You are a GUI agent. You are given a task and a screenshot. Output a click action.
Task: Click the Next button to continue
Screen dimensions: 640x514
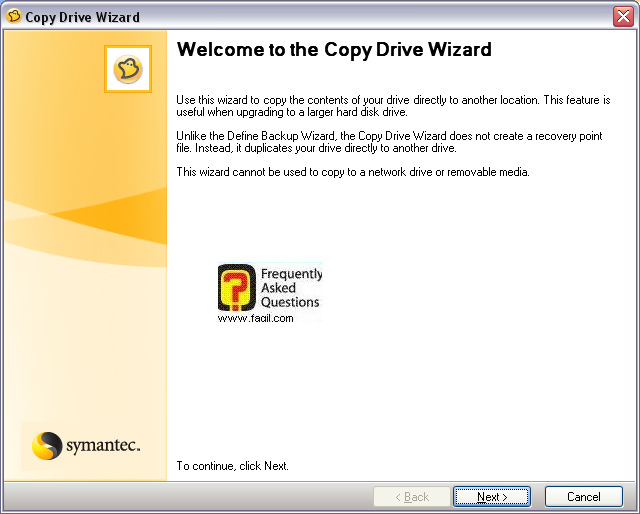click(x=491, y=497)
